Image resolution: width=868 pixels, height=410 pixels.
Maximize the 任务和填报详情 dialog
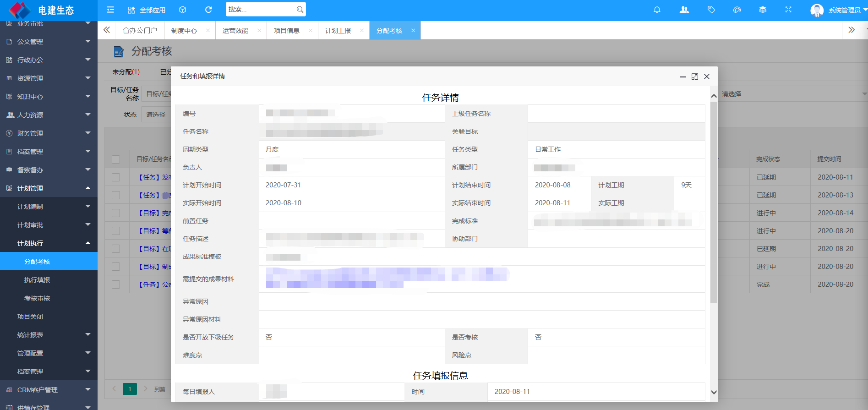pos(695,77)
